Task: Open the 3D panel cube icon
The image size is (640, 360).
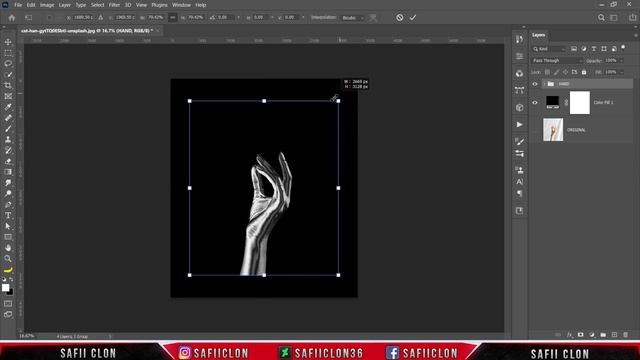Action: (x=520, y=107)
